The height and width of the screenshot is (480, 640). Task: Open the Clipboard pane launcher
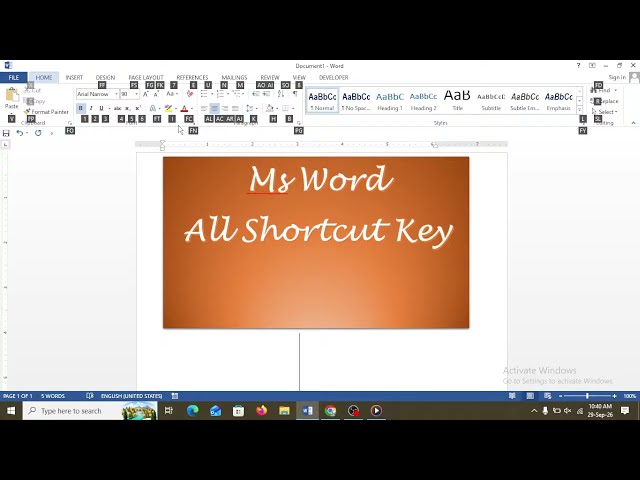pyautogui.click(x=70, y=123)
